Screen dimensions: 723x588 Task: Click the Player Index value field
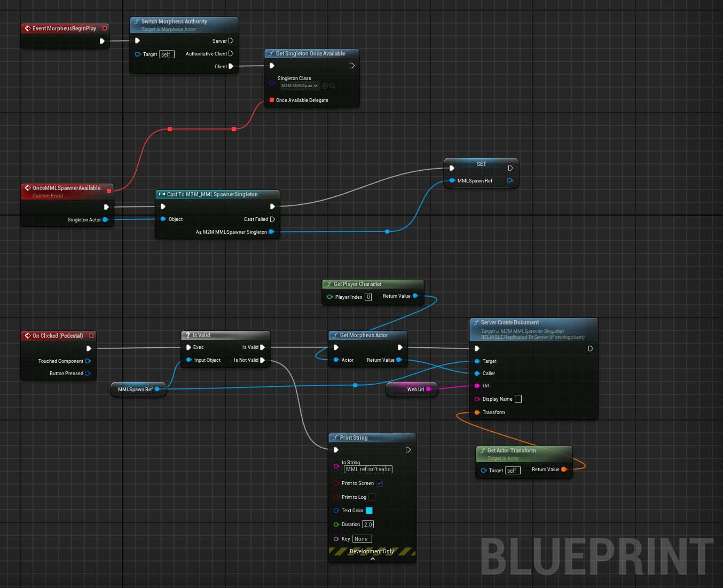pyautogui.click(x=368, y=297)
